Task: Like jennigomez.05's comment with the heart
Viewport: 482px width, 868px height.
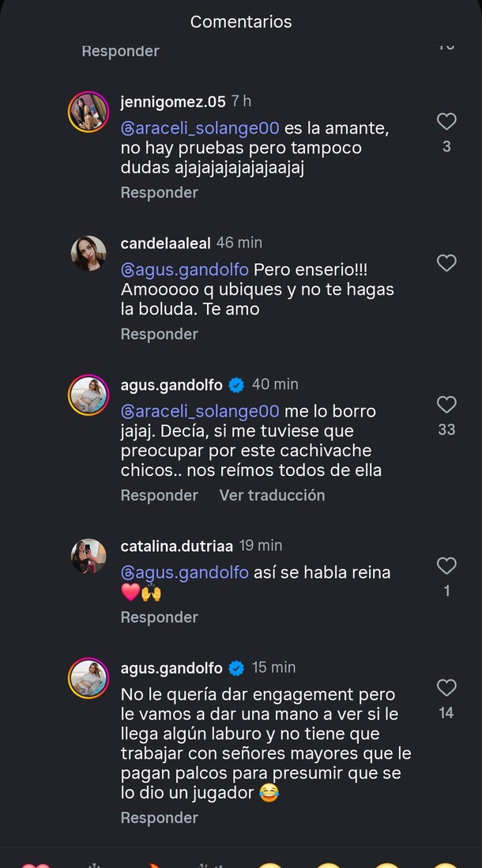Action: 446,122
